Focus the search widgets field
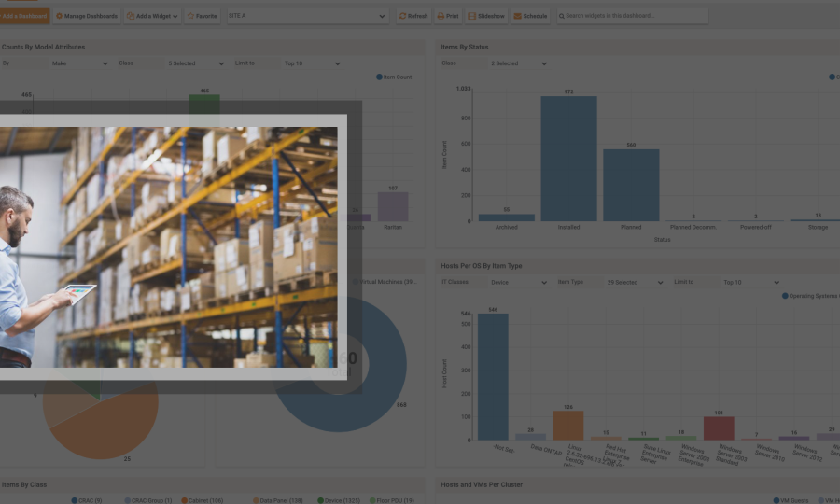 [633, 16]
